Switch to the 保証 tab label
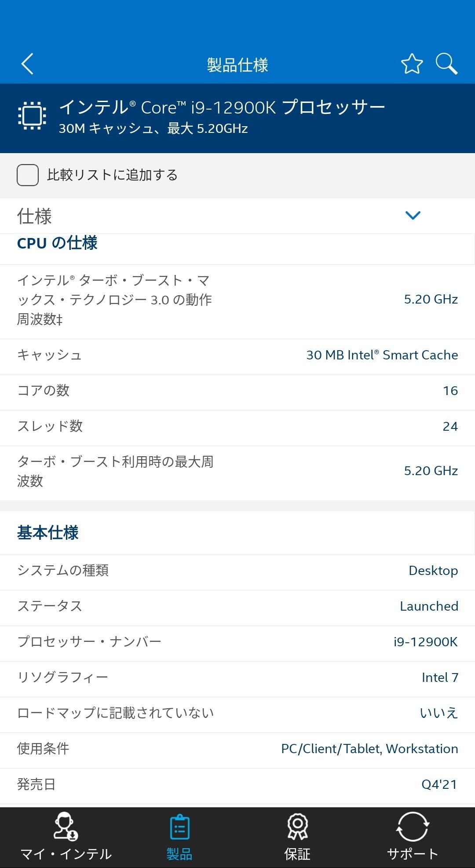 298,854
